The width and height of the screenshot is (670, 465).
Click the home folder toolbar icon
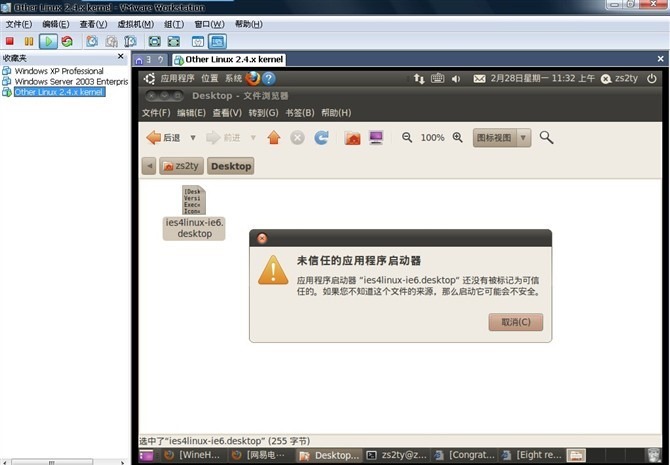(x=353, y=138)
